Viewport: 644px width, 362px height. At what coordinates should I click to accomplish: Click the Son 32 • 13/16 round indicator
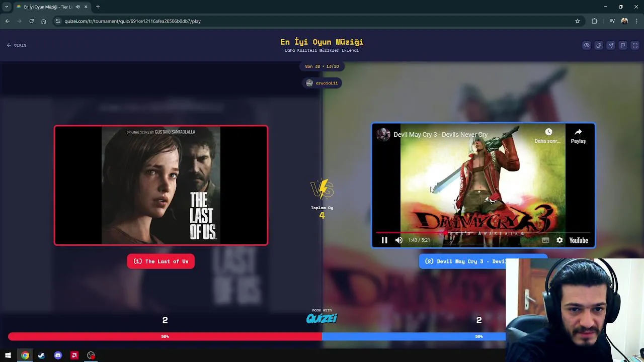coord(322,66)
